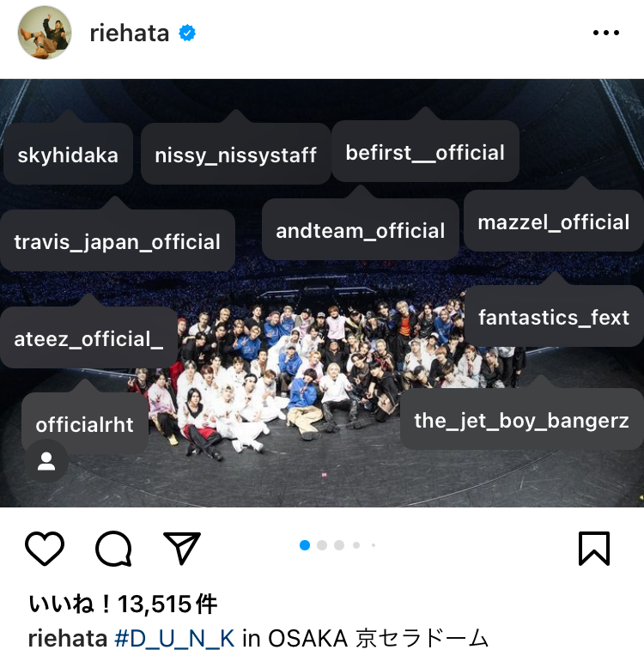Toggle tagged people using the person icon
This screenshot has height=662, width=644.
(46, 461)
